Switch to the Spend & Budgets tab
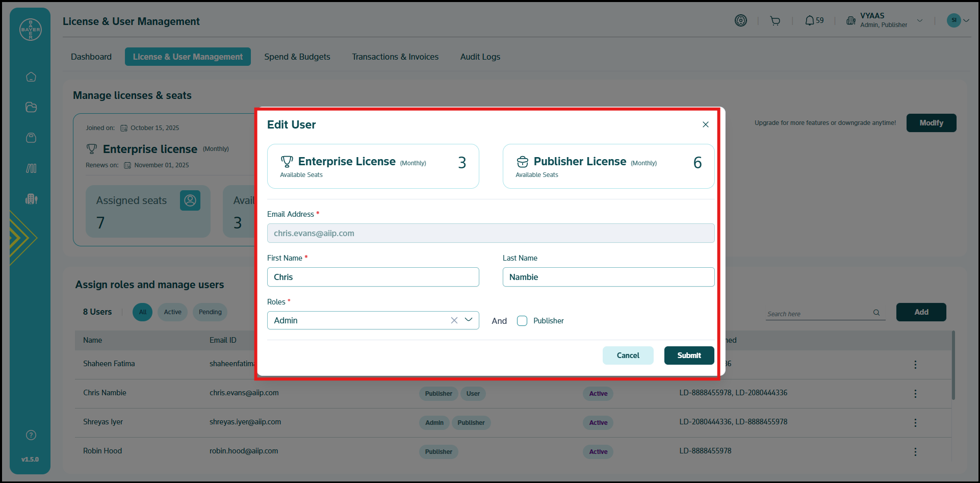 [x=297, y=57]
